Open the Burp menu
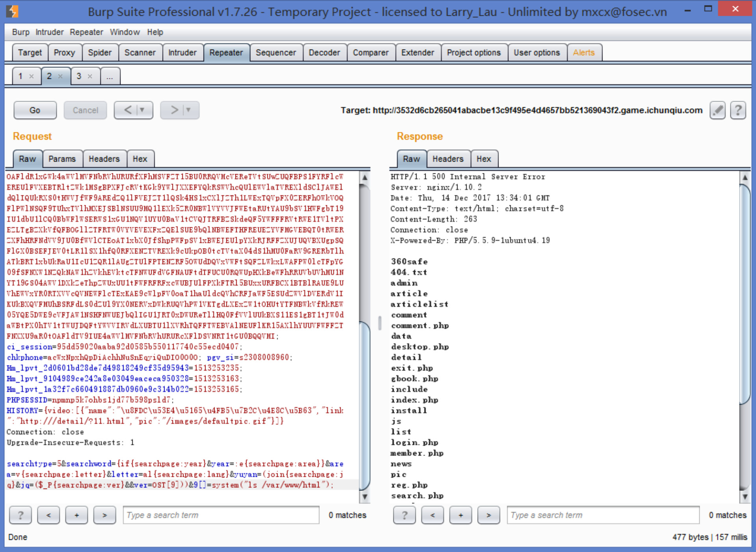The height and width of the screenshot is (552, 756). point(20,32)
